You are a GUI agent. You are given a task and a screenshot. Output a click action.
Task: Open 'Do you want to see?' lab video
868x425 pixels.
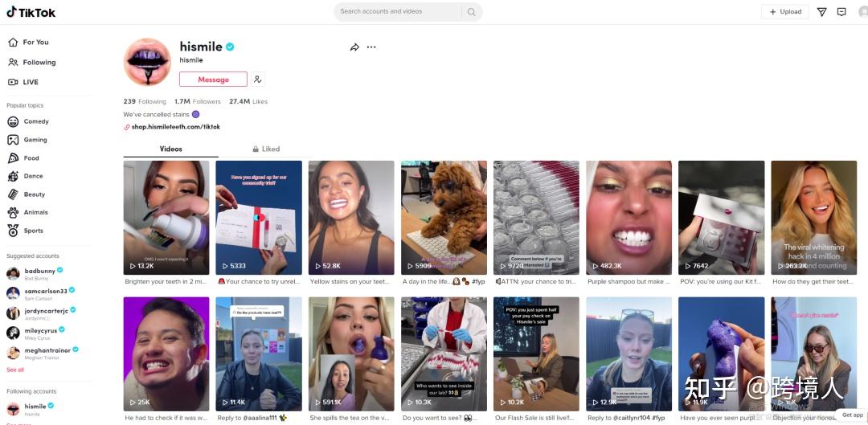pyautogui.click(x=444, y=354)
